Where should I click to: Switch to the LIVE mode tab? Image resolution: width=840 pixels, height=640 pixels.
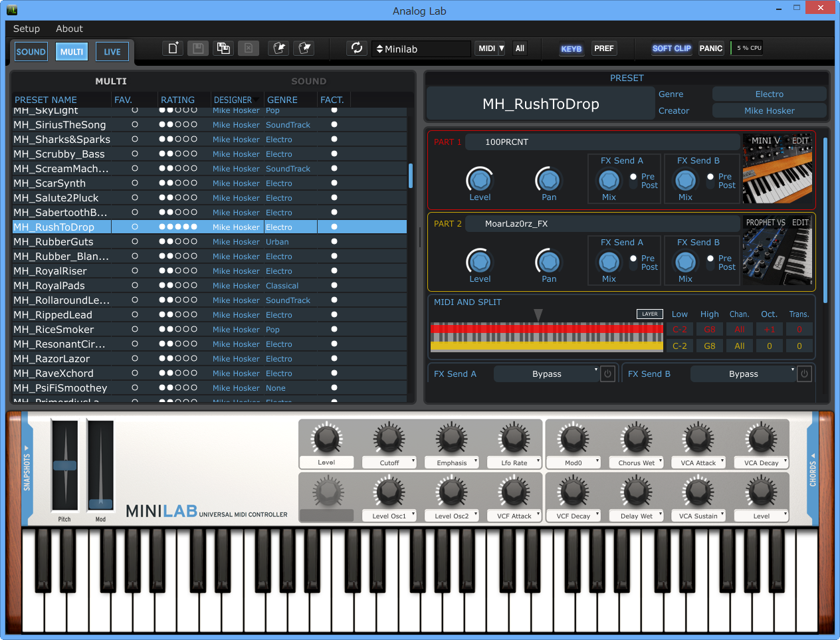[x=112, y=52]
